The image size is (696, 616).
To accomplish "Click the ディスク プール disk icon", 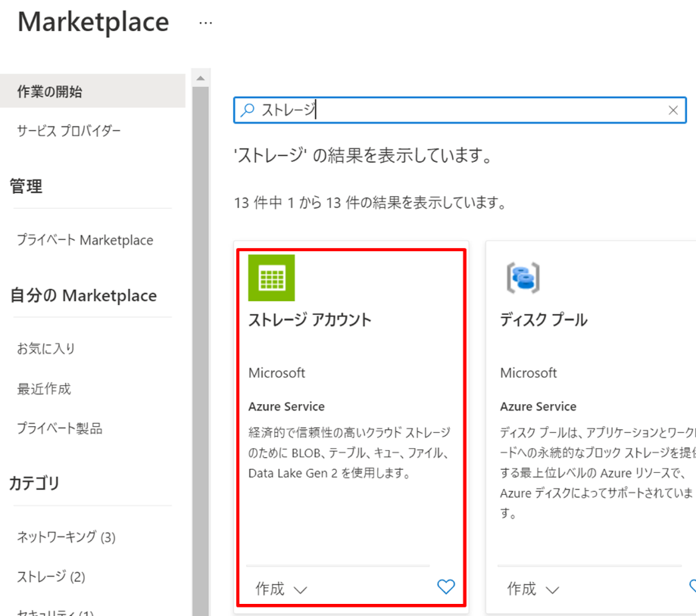I will click(523, 278).
